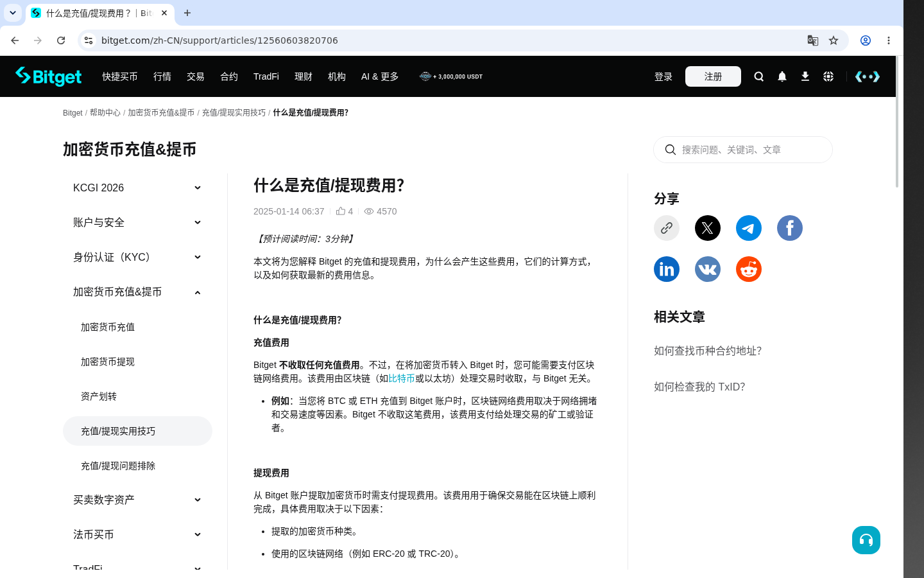Open related article 如何检查我的 TxID?

tap(699, 387)
